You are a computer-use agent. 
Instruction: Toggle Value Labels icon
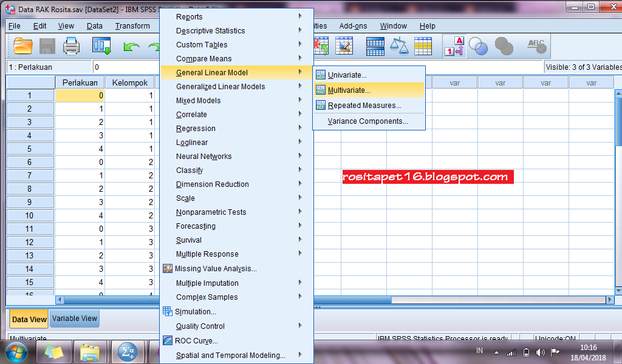(x=454, y=46)
